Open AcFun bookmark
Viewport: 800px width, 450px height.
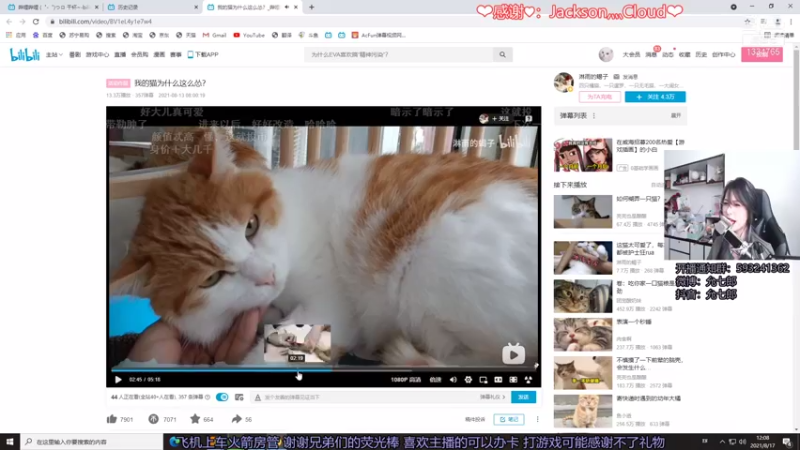(378, 35)
